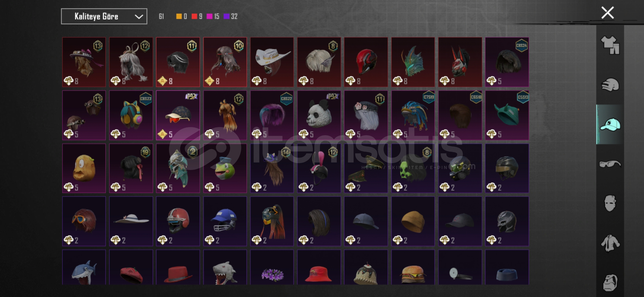Select the red motorcycle helmet item

pos(366,62)
